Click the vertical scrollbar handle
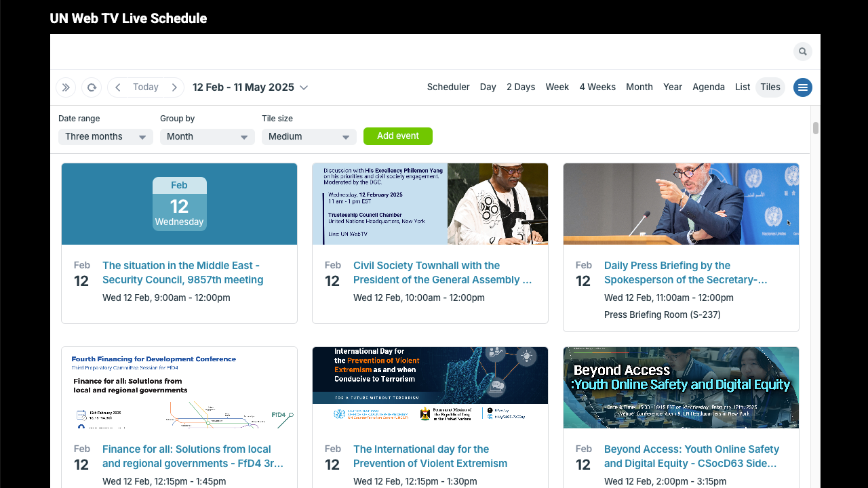 816,128
